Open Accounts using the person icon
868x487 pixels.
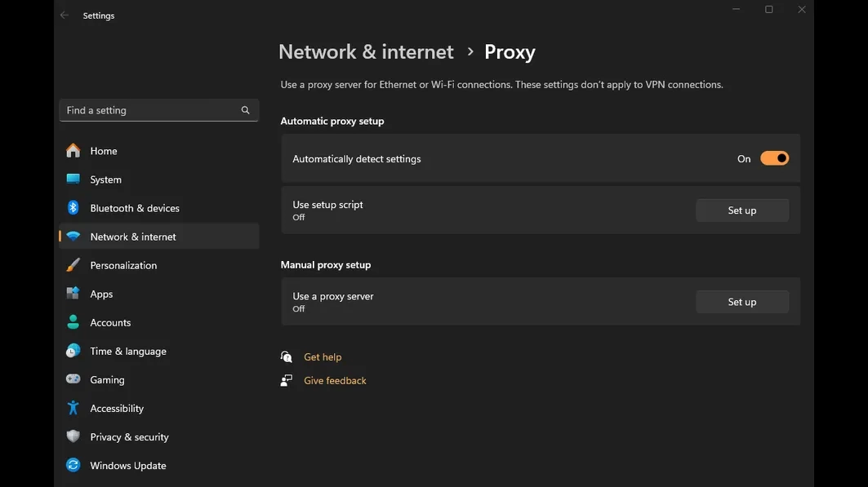pos(73,322)
